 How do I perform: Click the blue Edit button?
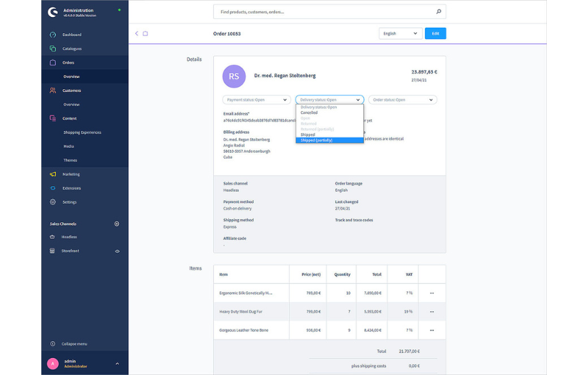[436, 33]
